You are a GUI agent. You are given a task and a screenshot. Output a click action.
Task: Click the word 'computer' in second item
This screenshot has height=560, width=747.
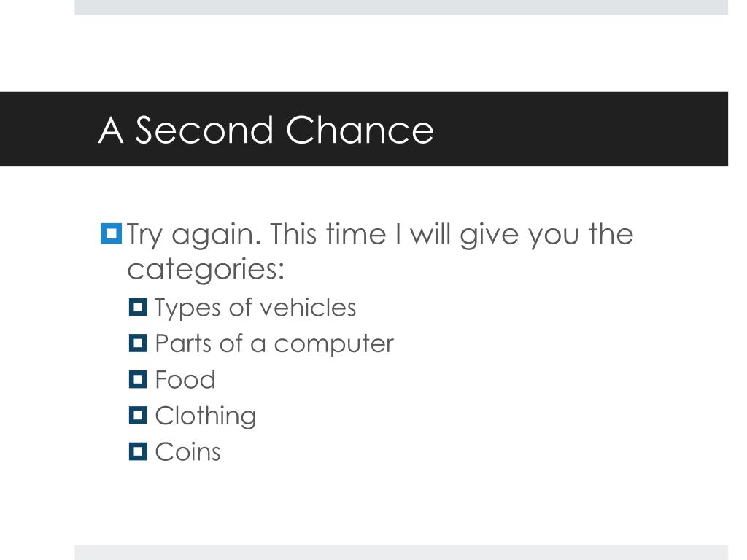point(334,345)
